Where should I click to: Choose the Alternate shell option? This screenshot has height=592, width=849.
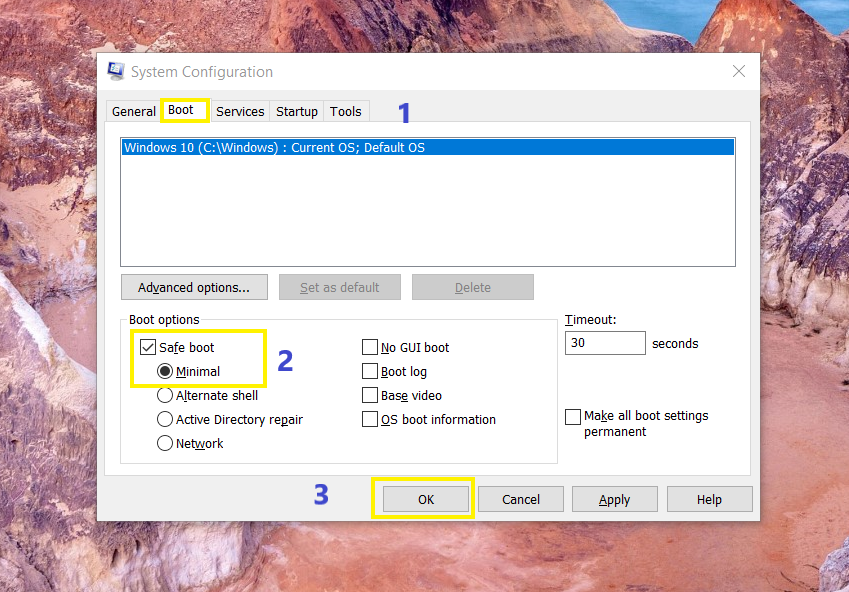pos(165,395)
